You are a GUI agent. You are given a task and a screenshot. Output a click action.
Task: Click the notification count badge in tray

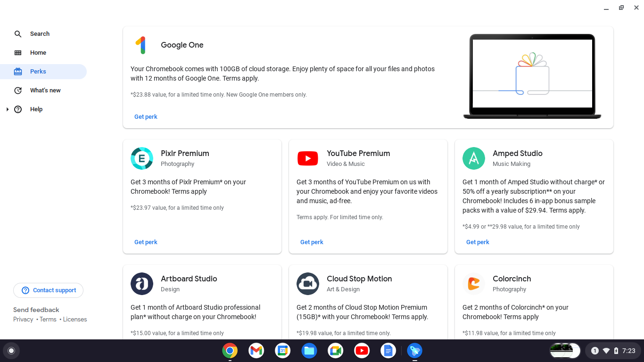point(595,351)
